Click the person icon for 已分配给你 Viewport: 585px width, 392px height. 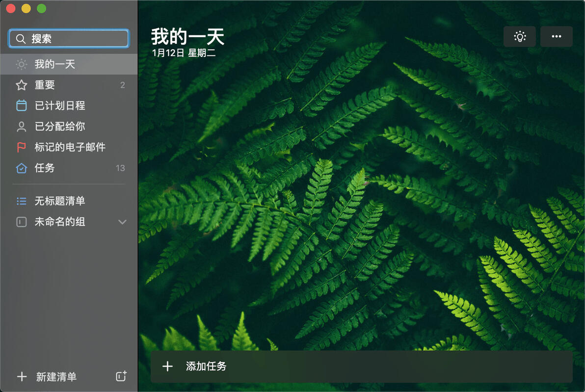point(21,127)
